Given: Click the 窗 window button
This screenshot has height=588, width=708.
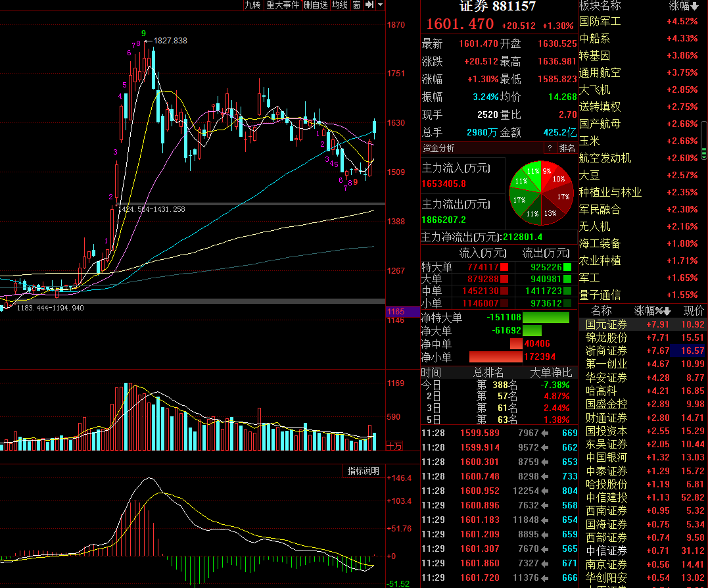Looking at the screenshot, I should 357,5.
